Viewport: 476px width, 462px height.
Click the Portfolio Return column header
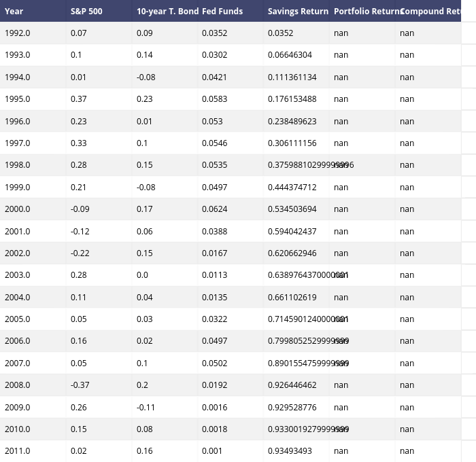364,12
